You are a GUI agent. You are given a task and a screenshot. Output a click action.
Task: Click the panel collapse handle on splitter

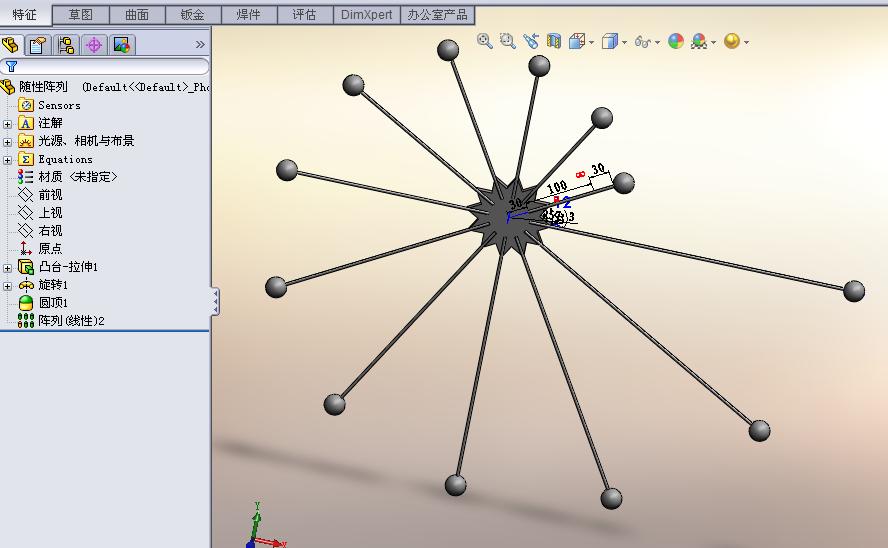[215, 301]
